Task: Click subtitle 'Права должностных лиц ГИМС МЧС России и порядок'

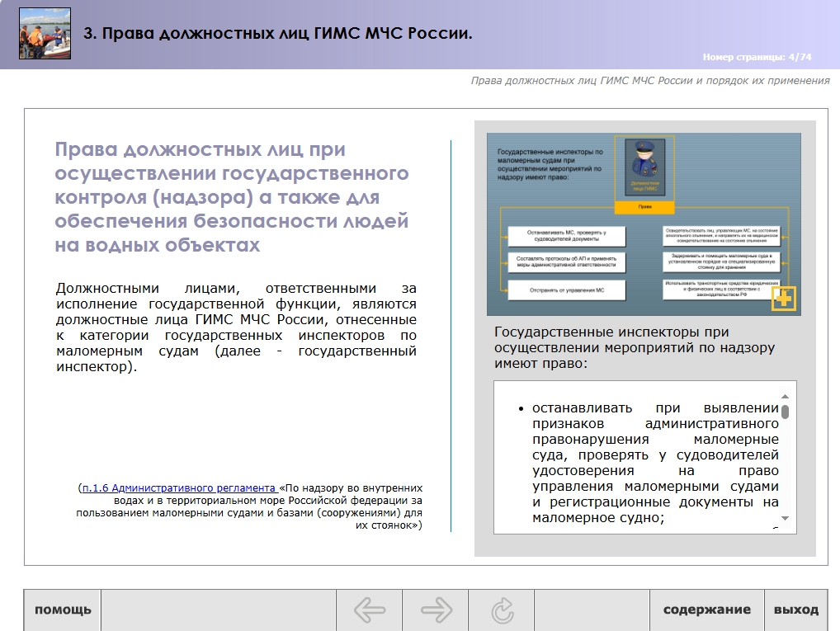Action: click(650, 80)
